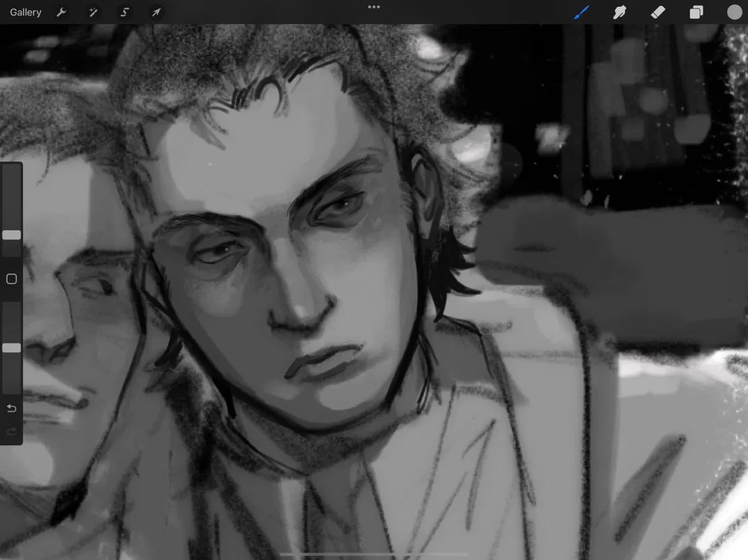Open the active color circle picker
Viewport: 748px width, 560px height.
734,12
